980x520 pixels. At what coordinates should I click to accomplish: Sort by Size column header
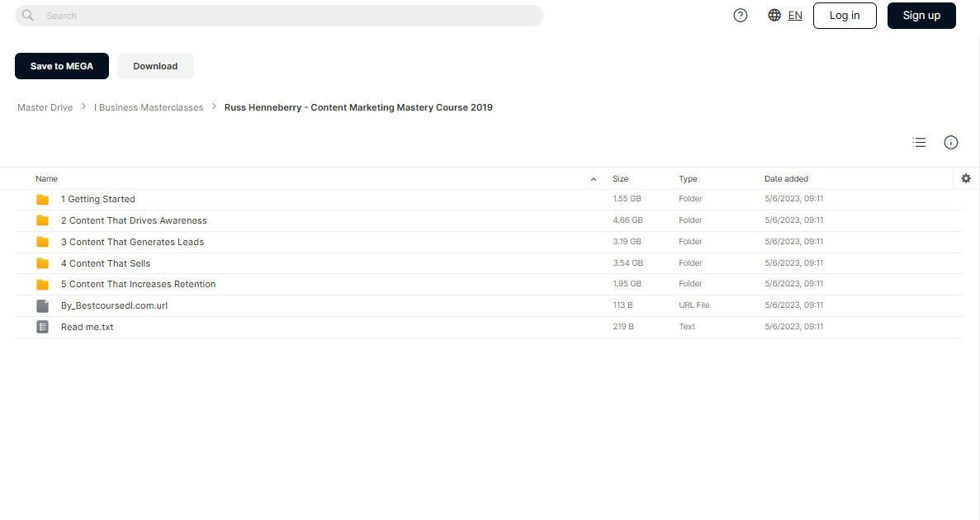[x=620, y=179]
